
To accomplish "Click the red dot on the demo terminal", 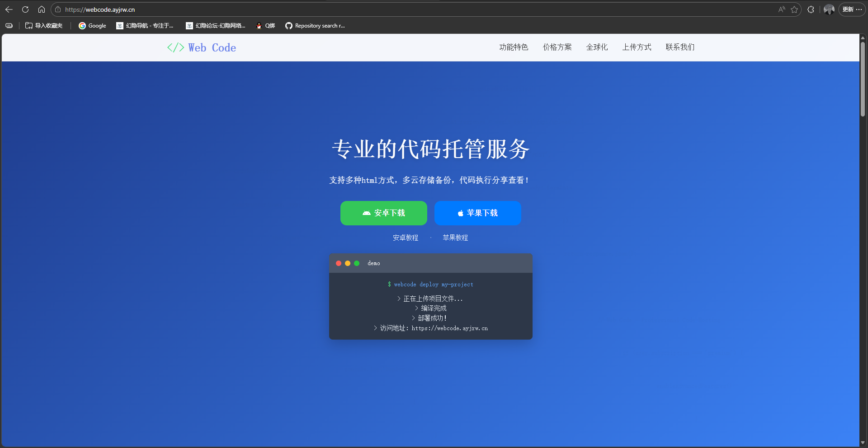I will coord(339,263).
